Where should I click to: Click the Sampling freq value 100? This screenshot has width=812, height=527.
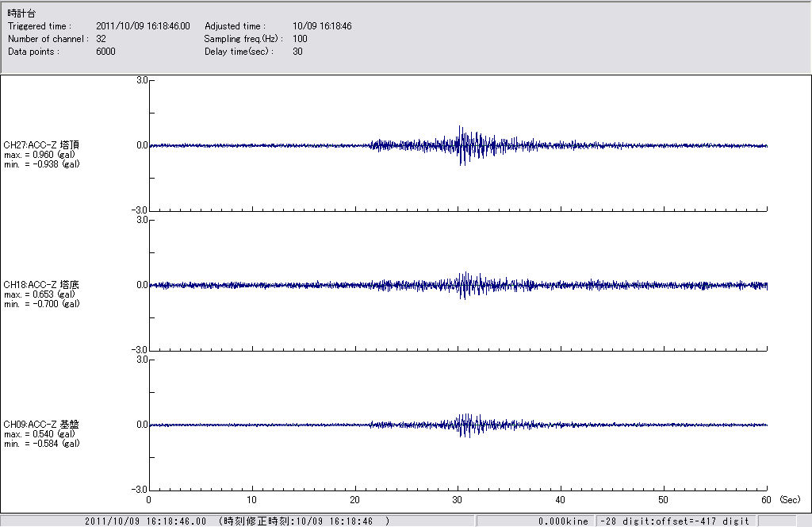pos(300,39)
